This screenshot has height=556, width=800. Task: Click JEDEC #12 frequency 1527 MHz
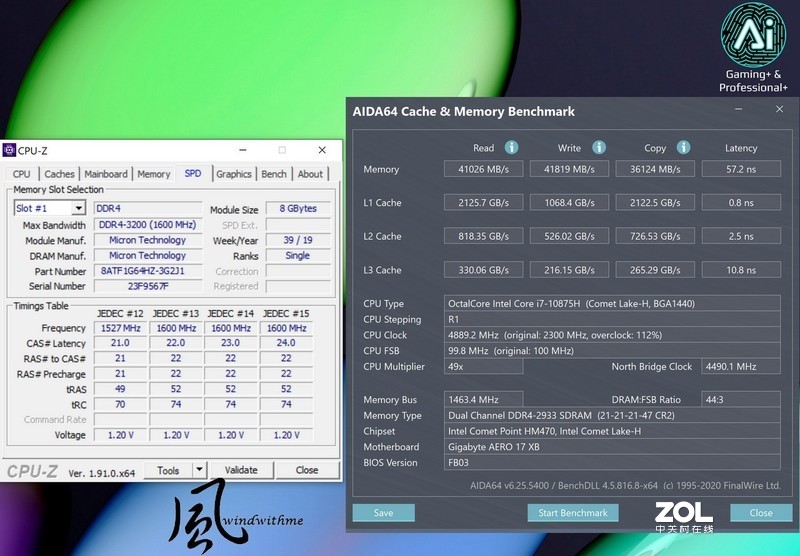120,328
